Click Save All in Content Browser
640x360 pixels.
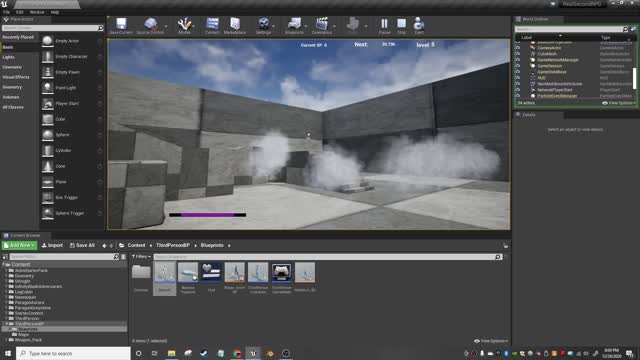[x=82, y=245]
